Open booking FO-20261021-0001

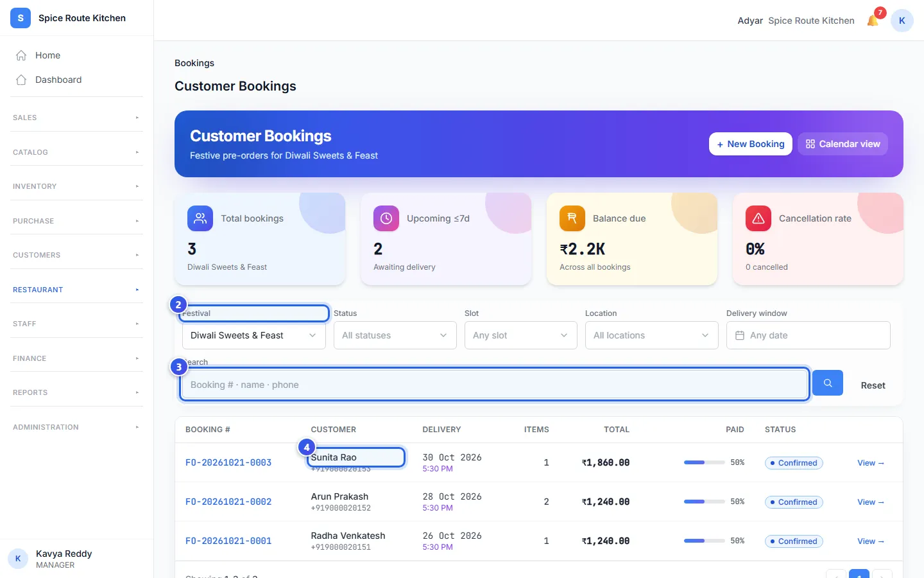click(228, 541)
